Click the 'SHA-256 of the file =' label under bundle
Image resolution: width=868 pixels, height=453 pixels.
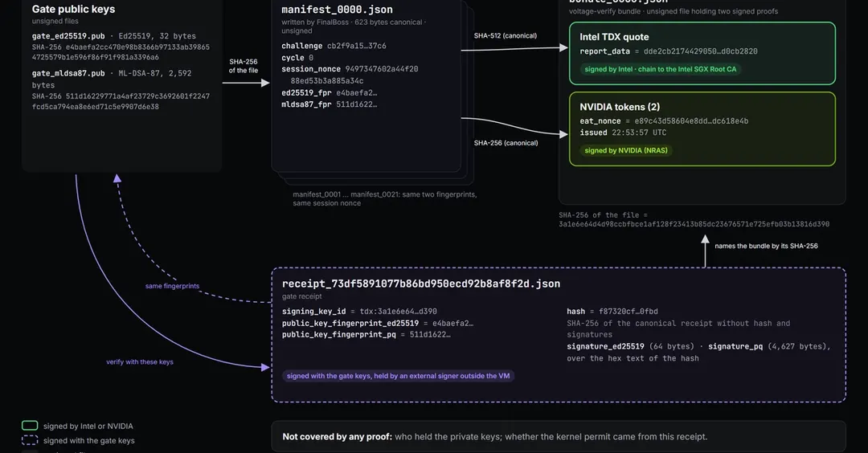[x=603, y=215]
